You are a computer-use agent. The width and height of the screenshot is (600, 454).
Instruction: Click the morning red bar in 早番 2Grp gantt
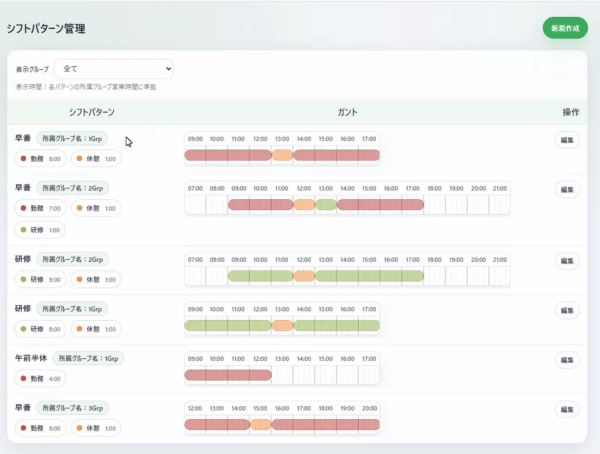[261, 204]
